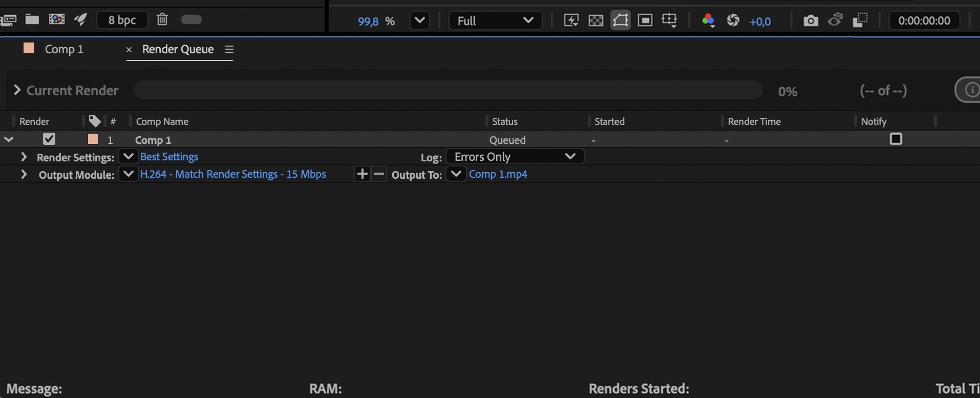980x398 pixels.
Task: Open the Full resolution dropdown
Action: pyautogui.click(x=495, y=20)
